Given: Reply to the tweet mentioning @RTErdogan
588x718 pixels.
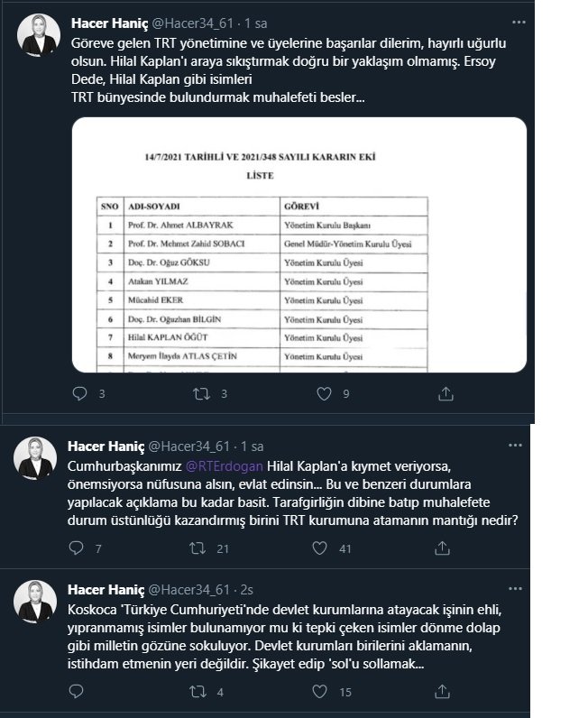Looking at the screenshot, I should click(76, 548).
